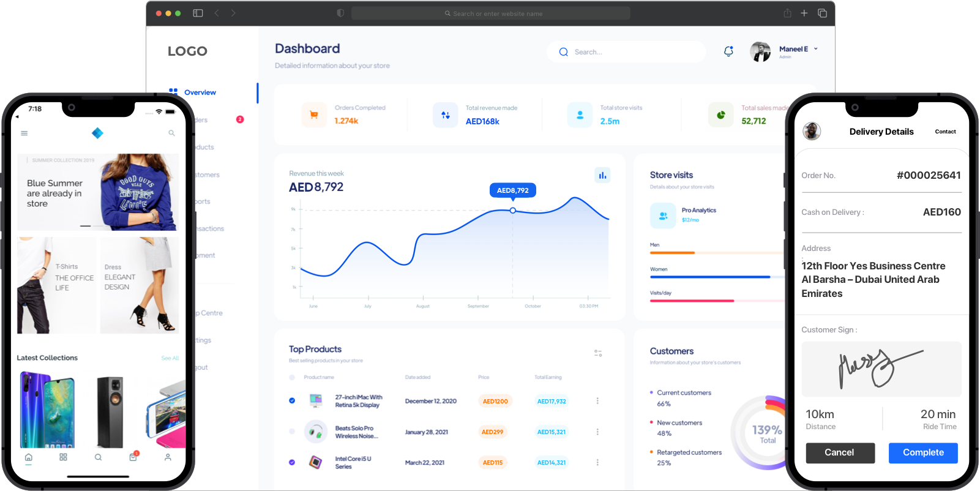Image resolution: width=980 pixels, height=491 pixels.
Task: Tap the customer signature box
Action: pos(881,369)
